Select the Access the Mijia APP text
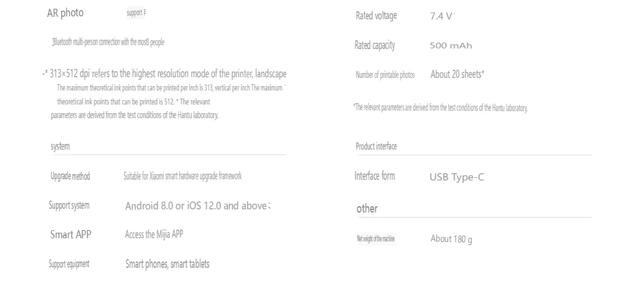644x298 pixels. [x=153, y=235]
